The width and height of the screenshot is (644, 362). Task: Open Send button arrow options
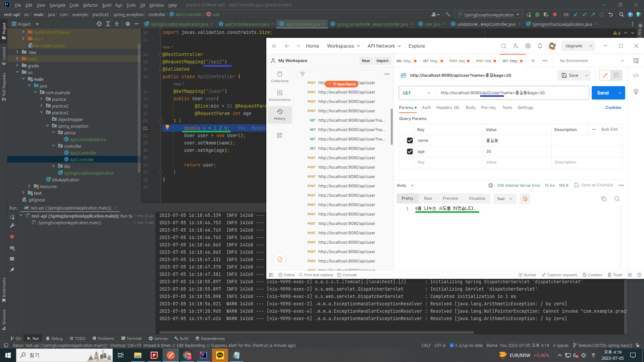point(620,93)
